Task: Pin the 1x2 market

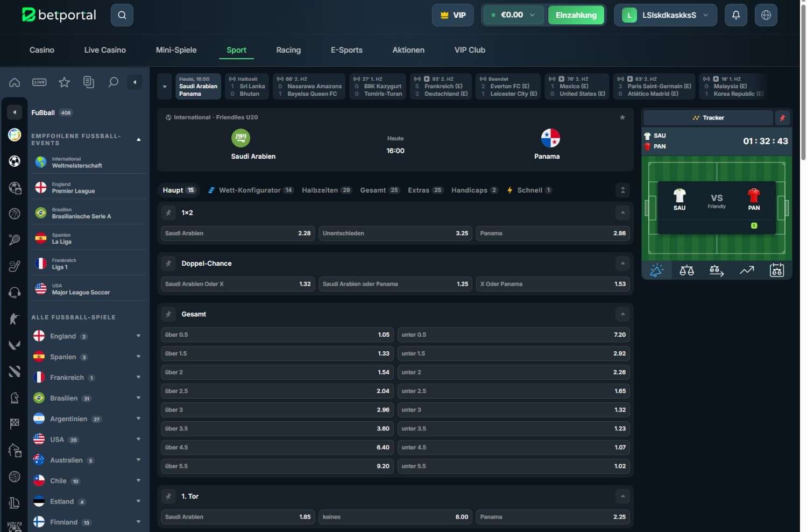Action: coord(168,213)
